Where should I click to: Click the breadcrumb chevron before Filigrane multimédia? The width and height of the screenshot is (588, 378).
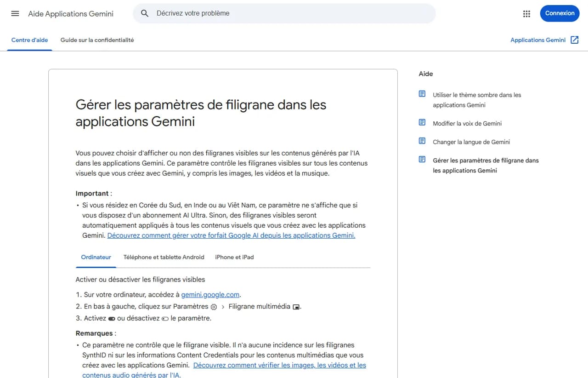pos(223,307)
